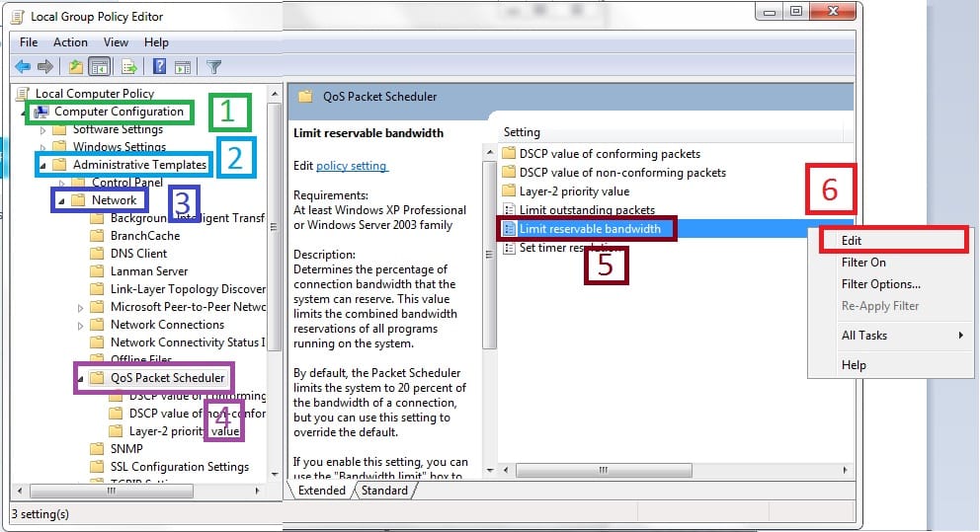Switch to the Extended tab
980x532 pixels.
click(x=321, y=491)
